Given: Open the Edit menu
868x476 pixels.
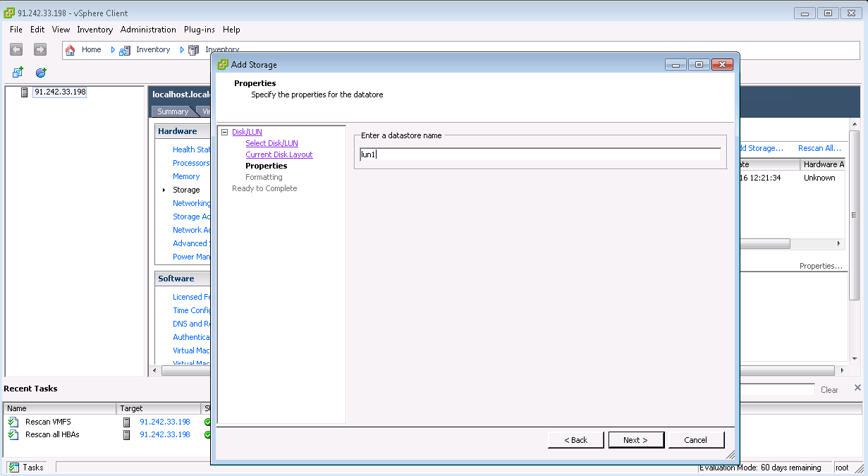Looking at the screenshot, I should [x=37, y=30].
